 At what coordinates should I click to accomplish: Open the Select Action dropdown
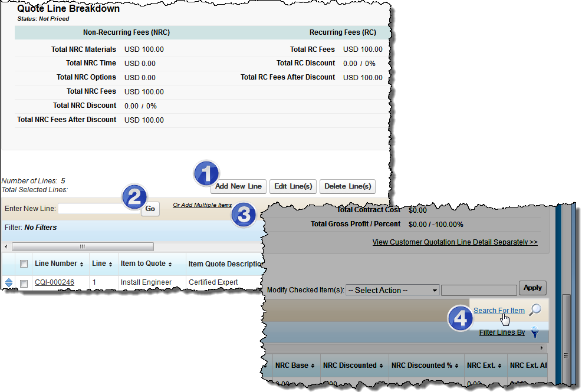click(x=392, y=289)
